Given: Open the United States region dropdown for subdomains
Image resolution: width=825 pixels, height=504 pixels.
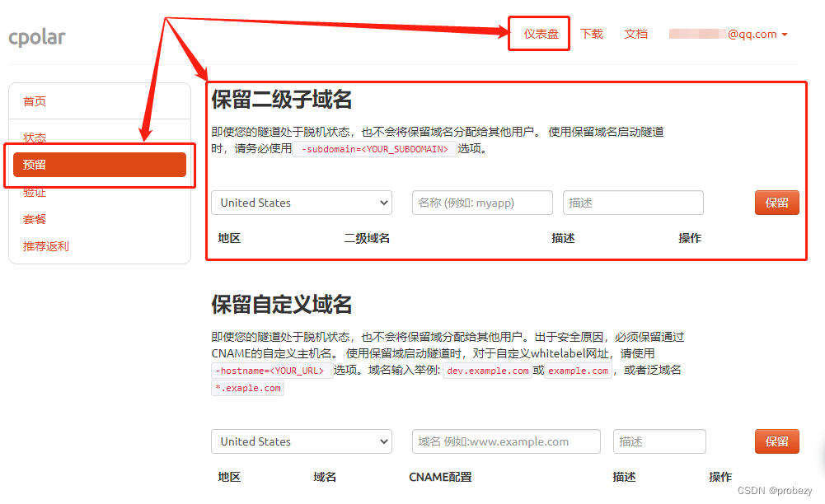Looking at the screenshot, I should click(301, 203).
